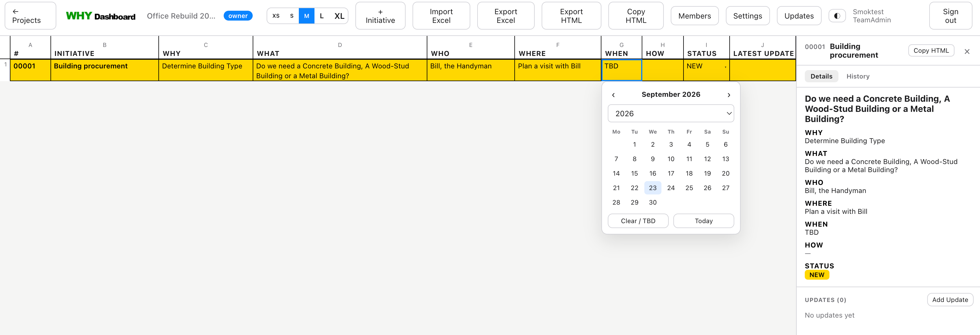Image resolution: width=980 pixels, height=335 pixels.
Task: Pick September 1 in calendar
Action: click(634, 145)
